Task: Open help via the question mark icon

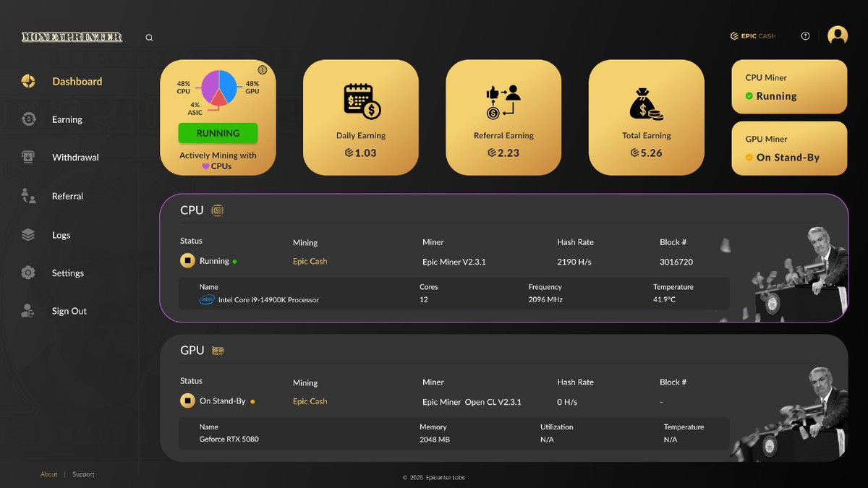Action: (805, 35)
